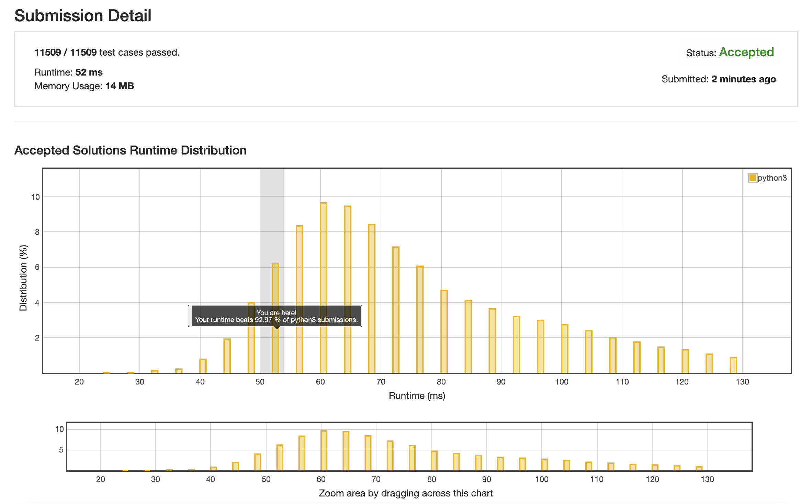Click the bar near 68 ms runtime

372,298
